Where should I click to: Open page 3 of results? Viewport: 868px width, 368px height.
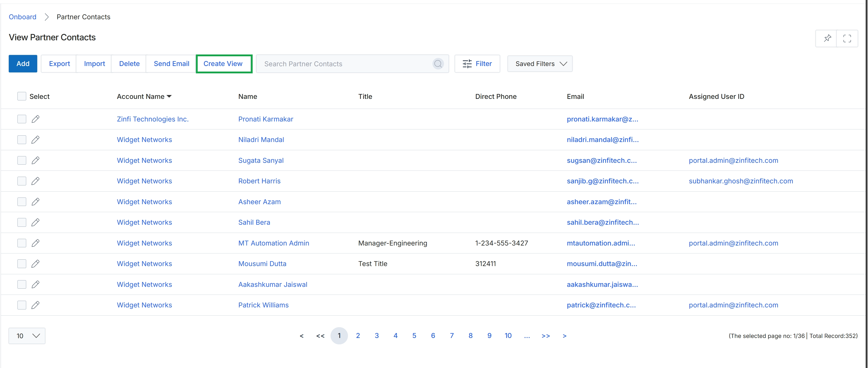coord(377,336)
